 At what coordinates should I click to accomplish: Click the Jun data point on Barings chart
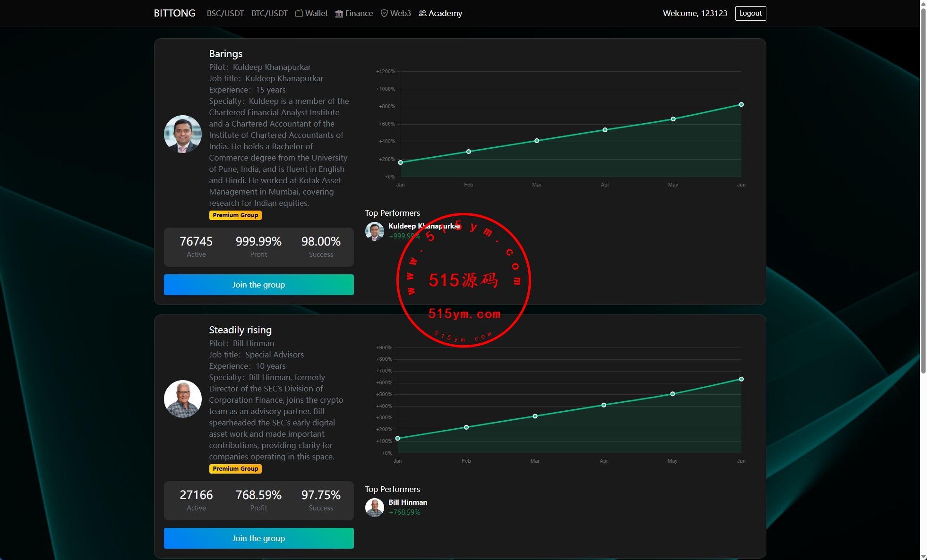coord(741,104)
